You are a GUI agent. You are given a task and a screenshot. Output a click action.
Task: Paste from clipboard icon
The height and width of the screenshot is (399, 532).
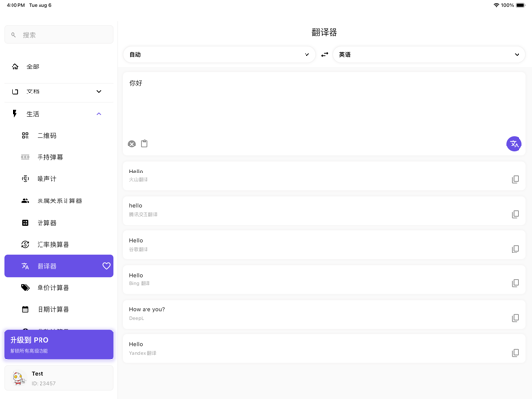coord(145,144)
